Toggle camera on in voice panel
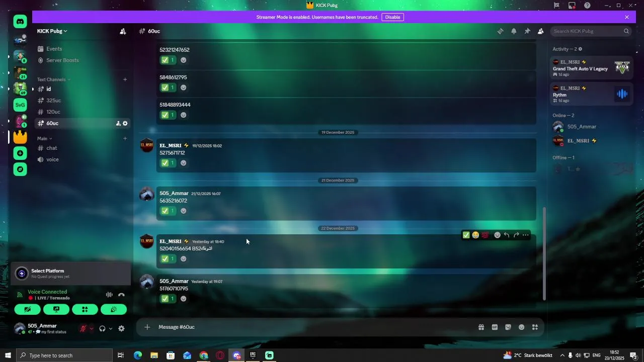644x362 pixels. pos(27,310)
